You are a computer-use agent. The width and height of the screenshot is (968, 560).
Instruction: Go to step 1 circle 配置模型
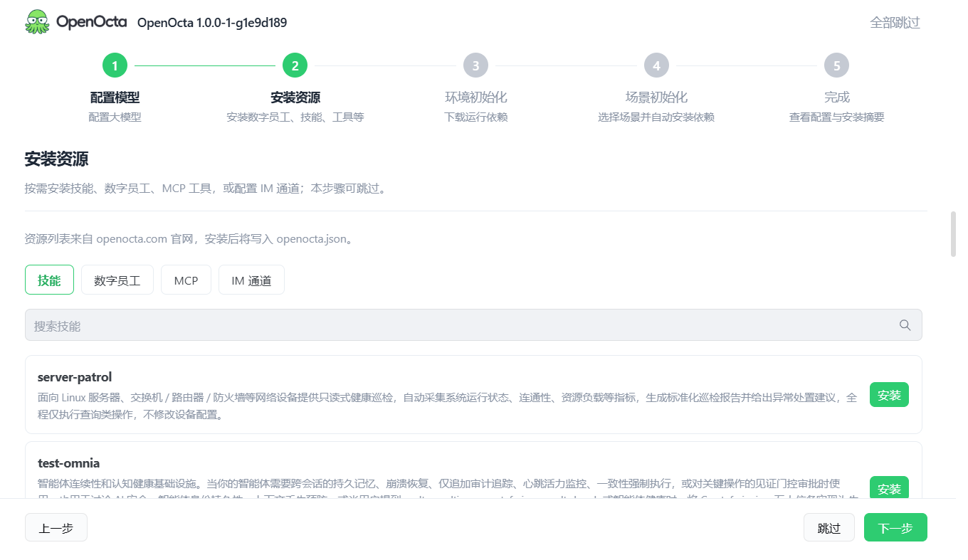[x=115, y=66]
